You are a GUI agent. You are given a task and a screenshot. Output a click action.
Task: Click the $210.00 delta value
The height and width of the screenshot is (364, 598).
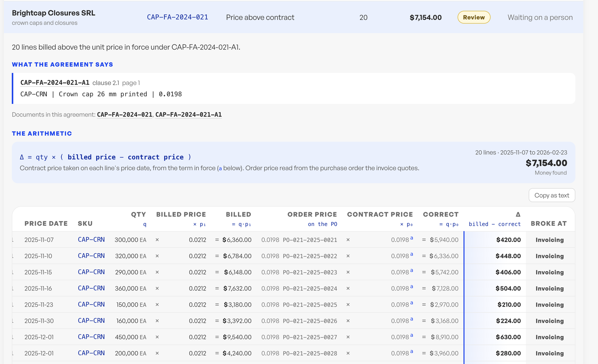[509, 305]
